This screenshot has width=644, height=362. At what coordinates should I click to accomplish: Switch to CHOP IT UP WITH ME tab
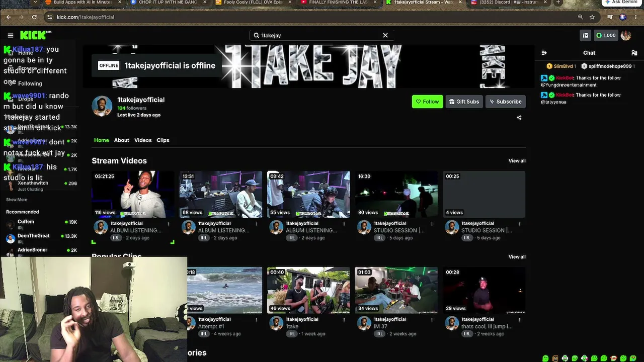(x=168, y=3)
